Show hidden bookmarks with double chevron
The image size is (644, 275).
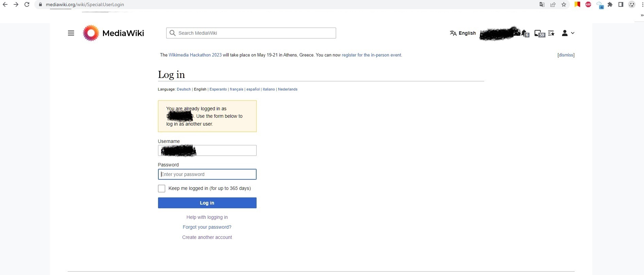642,15
